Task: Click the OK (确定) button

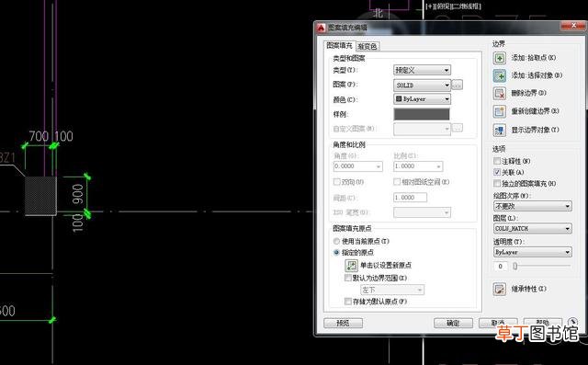Action: 453,323
